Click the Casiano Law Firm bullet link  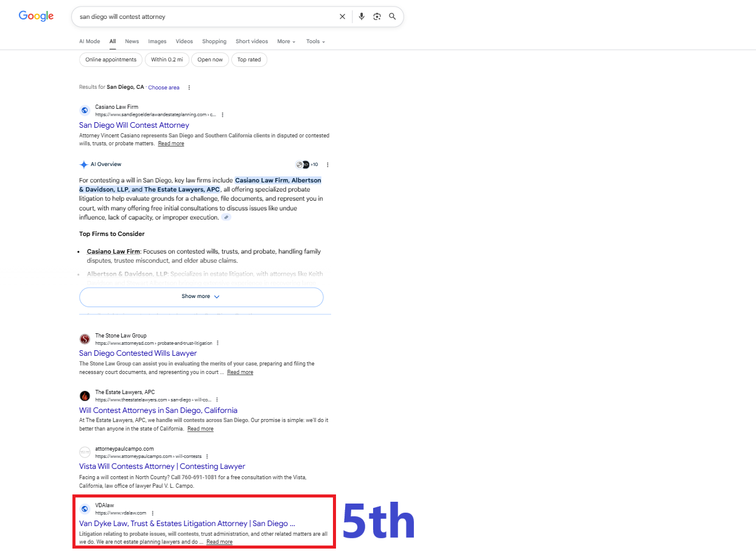(x=114, y=251)
